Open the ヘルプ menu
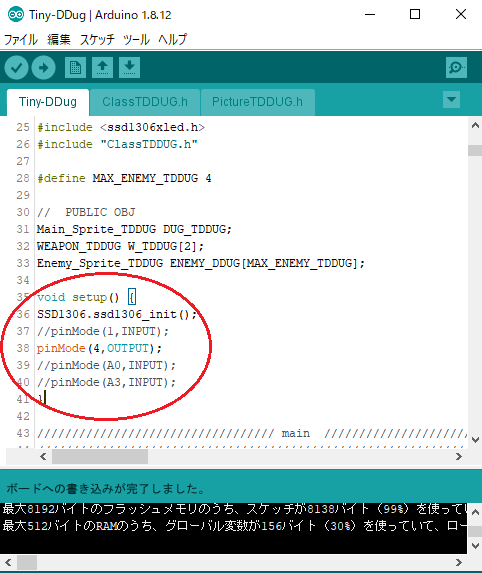482x573 pixels. 172,39
